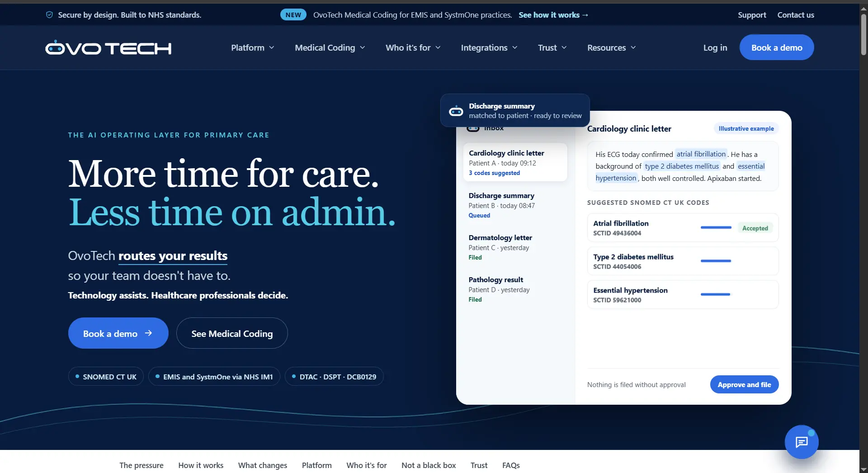The image size is (868, 473).
Task: Jump to The pressure section
Action: [x=142, y=465]
